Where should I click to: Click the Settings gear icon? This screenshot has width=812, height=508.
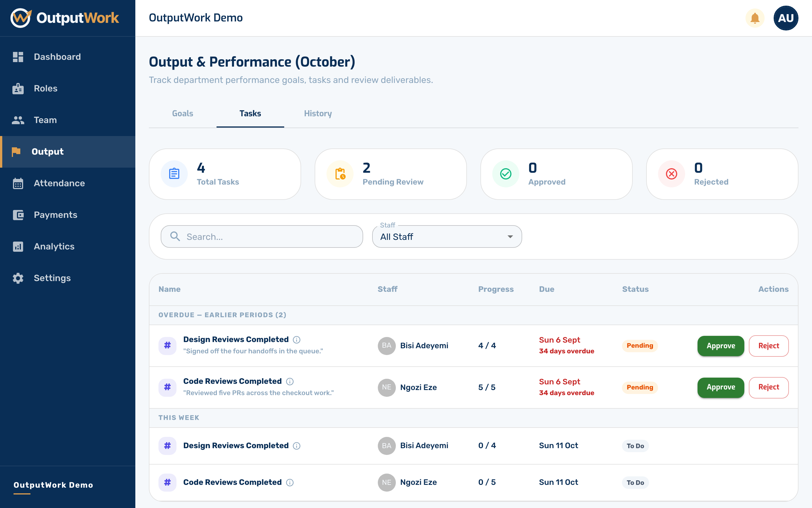coord(18,278)
